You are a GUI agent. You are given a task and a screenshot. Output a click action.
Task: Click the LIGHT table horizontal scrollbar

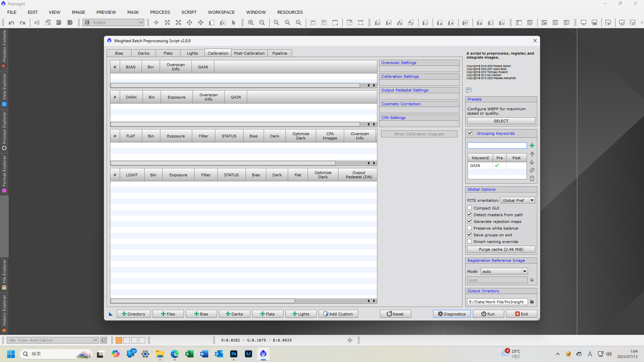click(x=203, y=301)
